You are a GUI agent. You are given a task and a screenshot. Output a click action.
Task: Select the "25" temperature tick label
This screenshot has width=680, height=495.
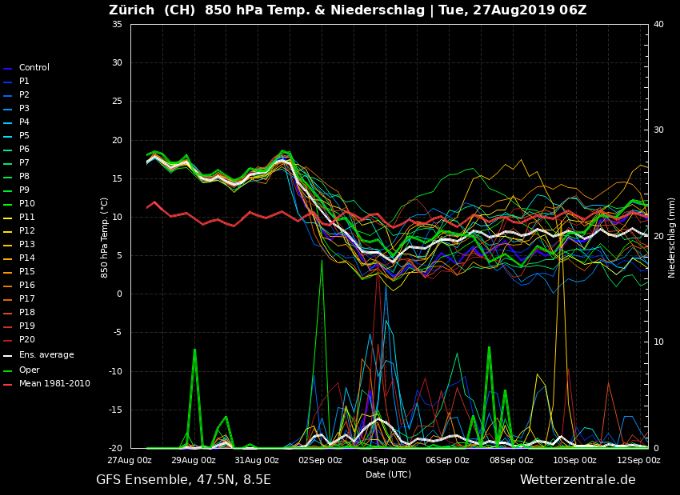[x=117, y=102]
